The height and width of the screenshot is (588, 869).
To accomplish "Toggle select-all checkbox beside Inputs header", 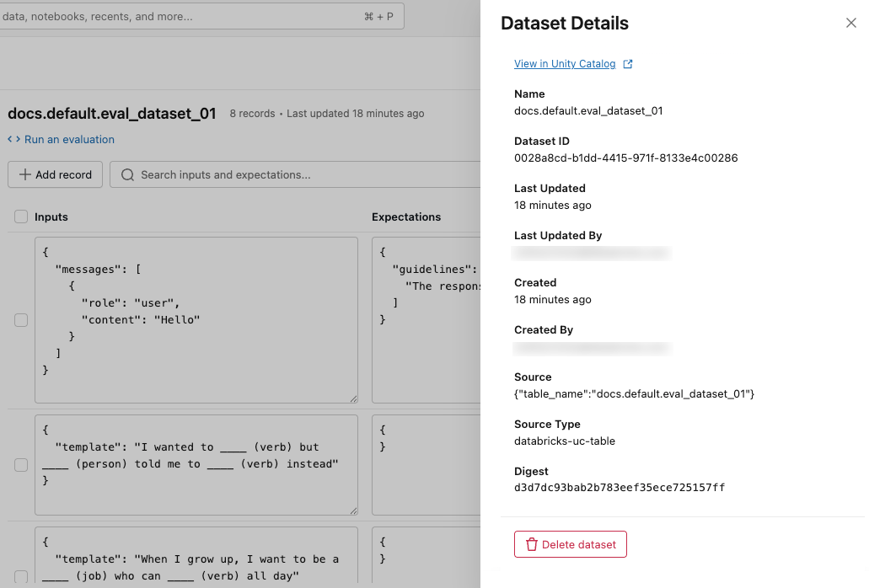I will click(x=21, y=217).
